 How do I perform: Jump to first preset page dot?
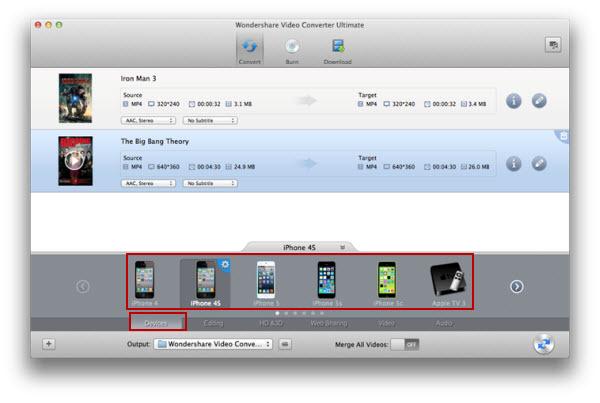pyautogui.click(x=277, y=313)
